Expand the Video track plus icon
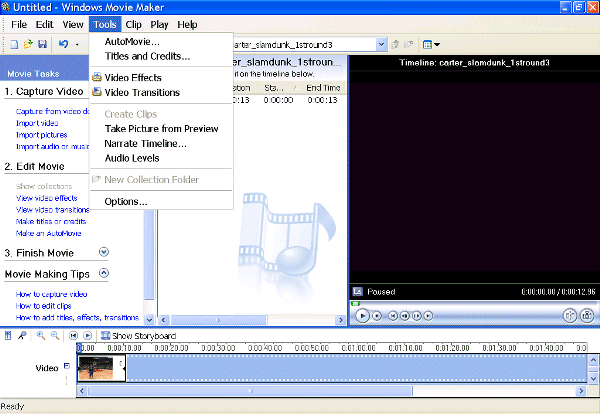600x414 pixels. (x=67, y=366)
